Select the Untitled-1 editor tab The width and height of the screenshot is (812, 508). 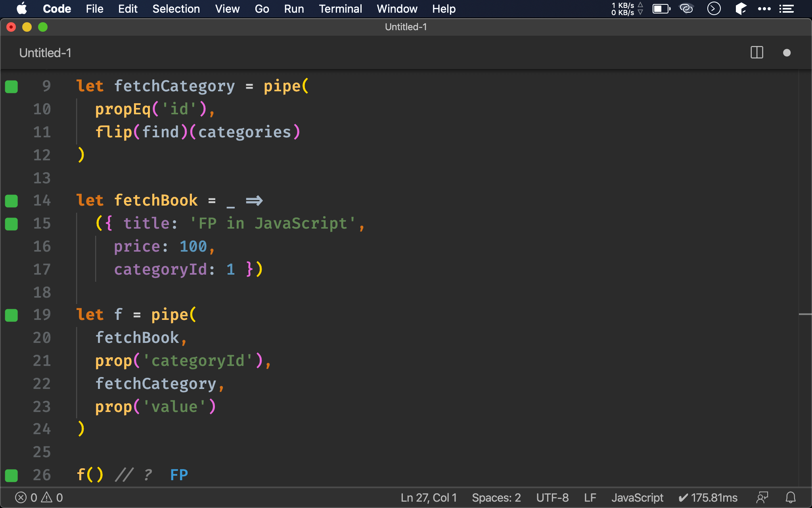coord(45,53)
